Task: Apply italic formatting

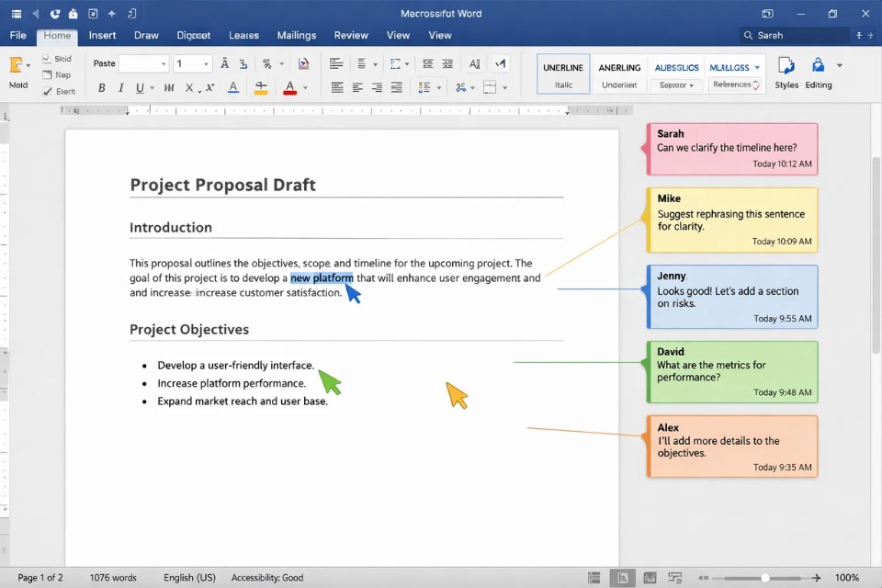Action: (121, 86)
